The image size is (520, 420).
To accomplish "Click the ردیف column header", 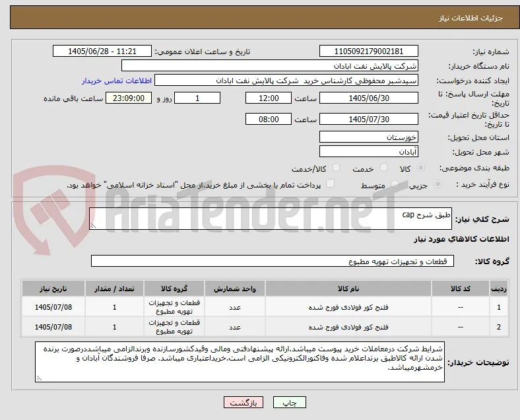I will [498, 289].
